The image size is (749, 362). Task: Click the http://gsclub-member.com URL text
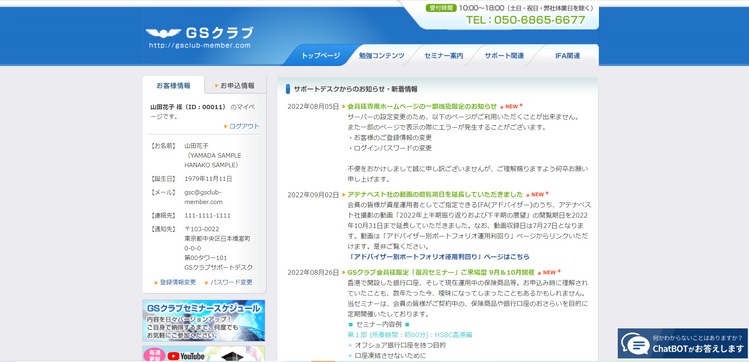(200, 46)
